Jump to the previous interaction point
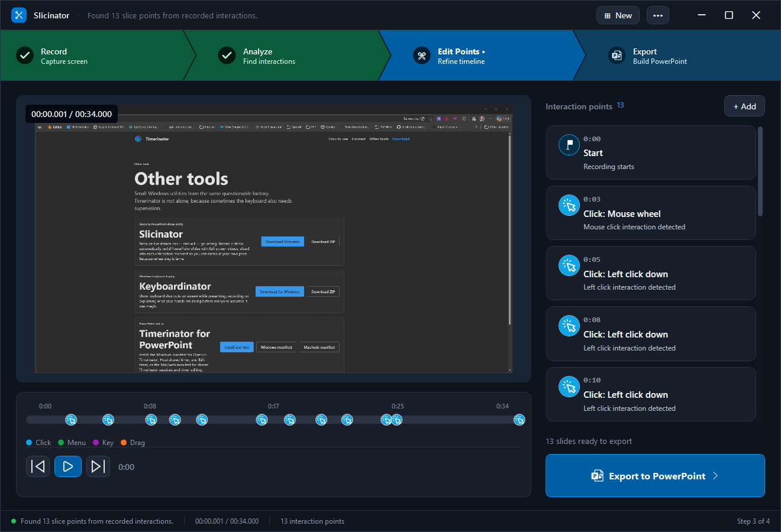Screen dimensions: 781x532 click(38, 466)
